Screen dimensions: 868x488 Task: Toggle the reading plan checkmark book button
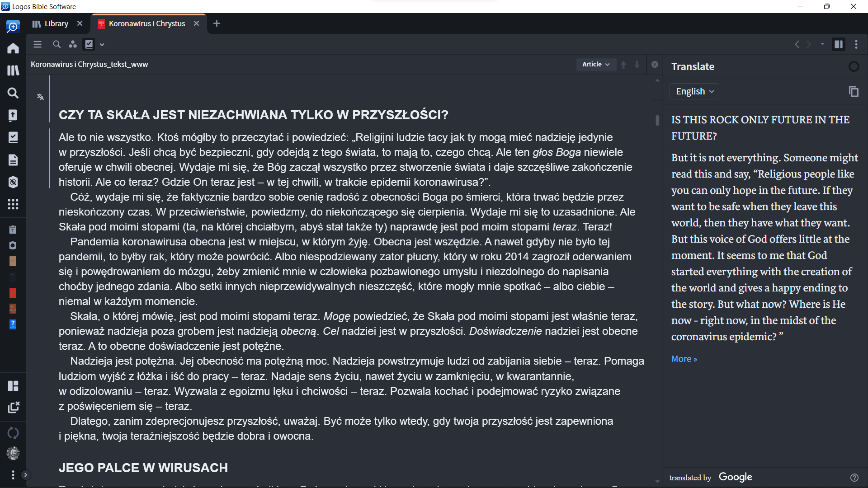(89, 44)
